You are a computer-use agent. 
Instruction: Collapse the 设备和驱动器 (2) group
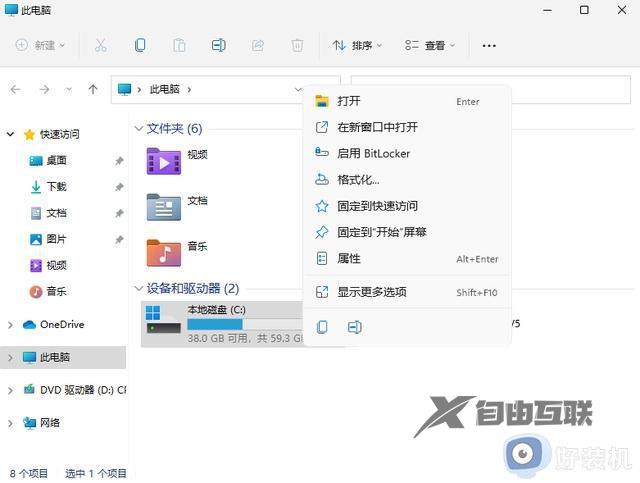click(x=138, y=288)
